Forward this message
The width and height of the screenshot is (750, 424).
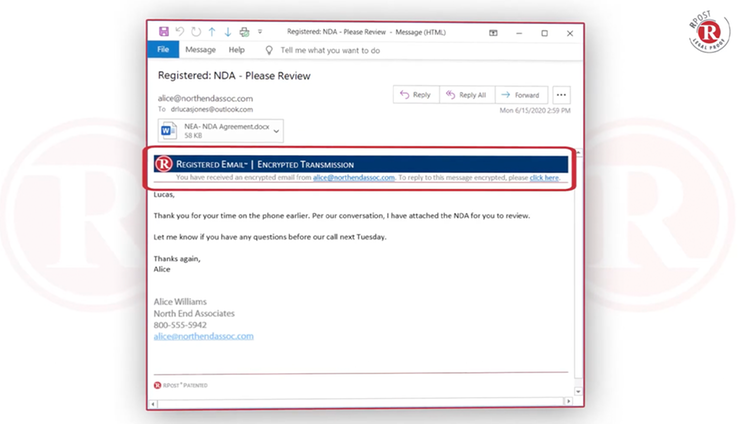[521, 95]
